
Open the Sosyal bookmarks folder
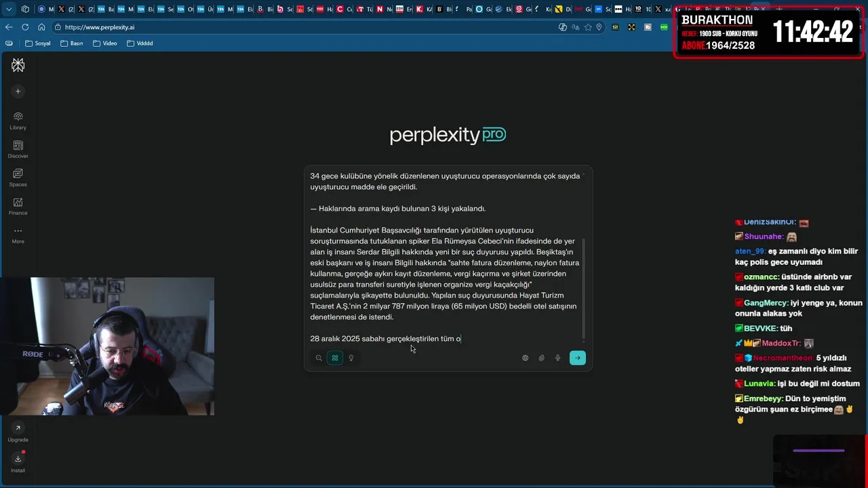pos(38,43)
